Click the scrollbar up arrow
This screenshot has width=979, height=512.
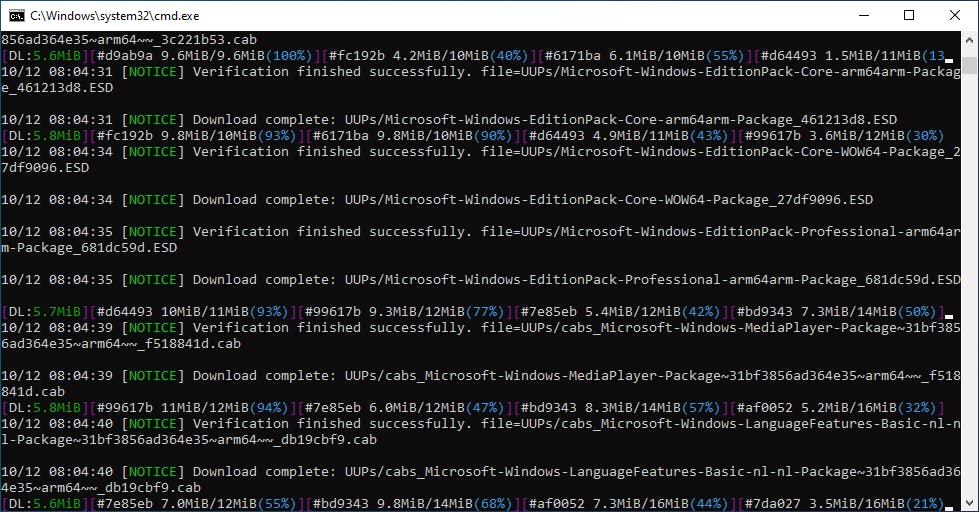pyautogui.click(x=970, y=40)
